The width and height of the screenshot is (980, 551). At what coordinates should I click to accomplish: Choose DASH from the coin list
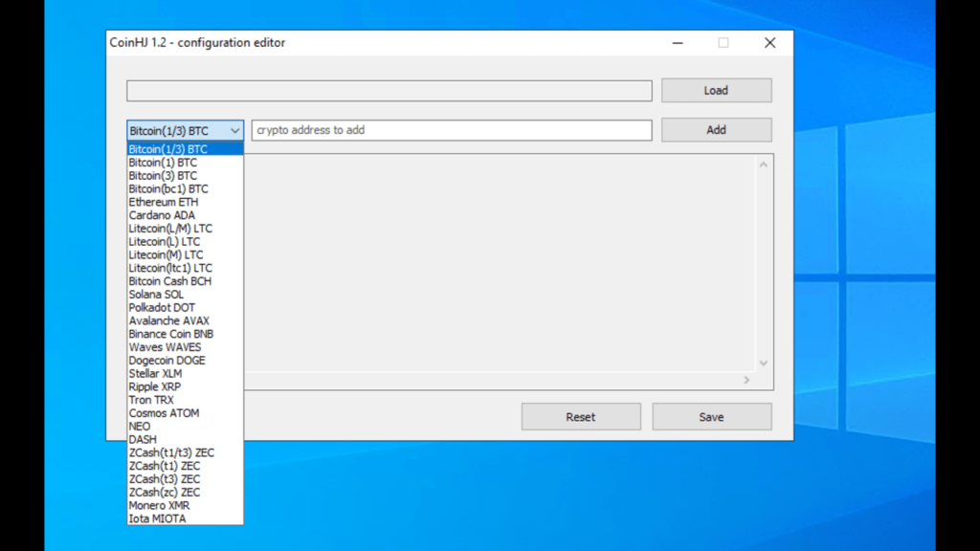coord(185,440)
